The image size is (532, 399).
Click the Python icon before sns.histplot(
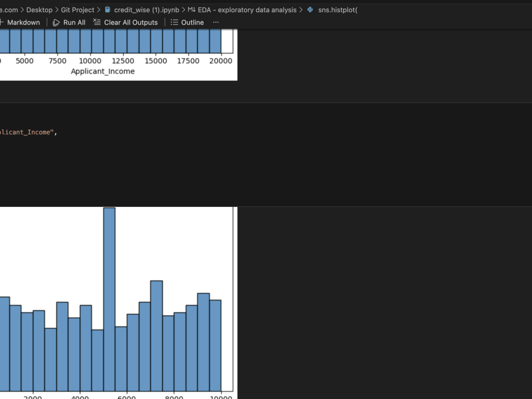(310, 10)
